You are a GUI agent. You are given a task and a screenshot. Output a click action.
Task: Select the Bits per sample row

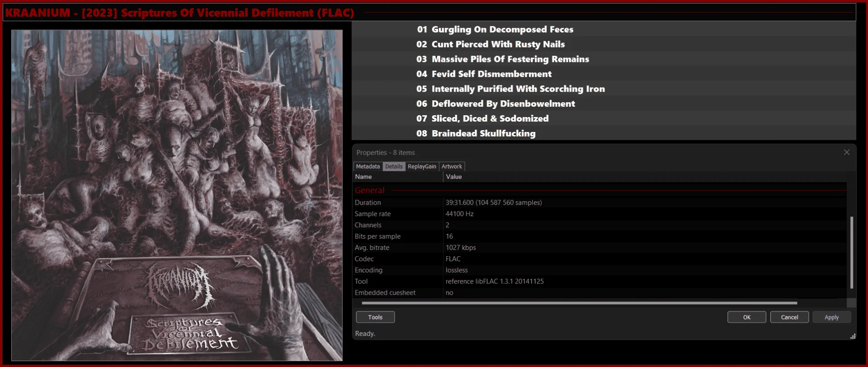point(600,236)
